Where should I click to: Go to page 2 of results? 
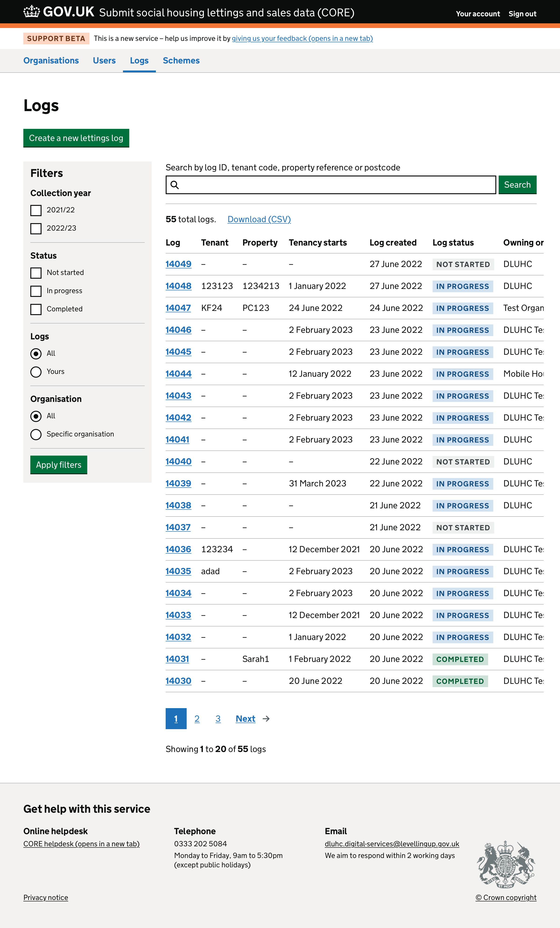click(197, 719)
